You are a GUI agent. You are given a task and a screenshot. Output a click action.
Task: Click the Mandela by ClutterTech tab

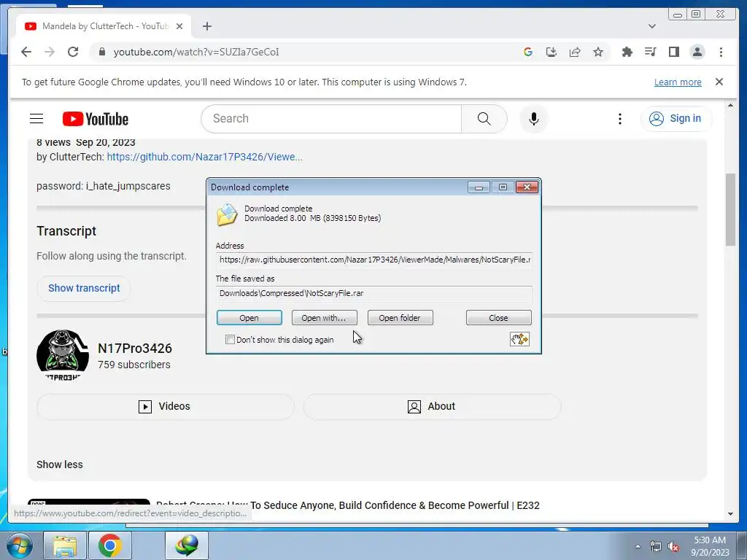[104, 26]
